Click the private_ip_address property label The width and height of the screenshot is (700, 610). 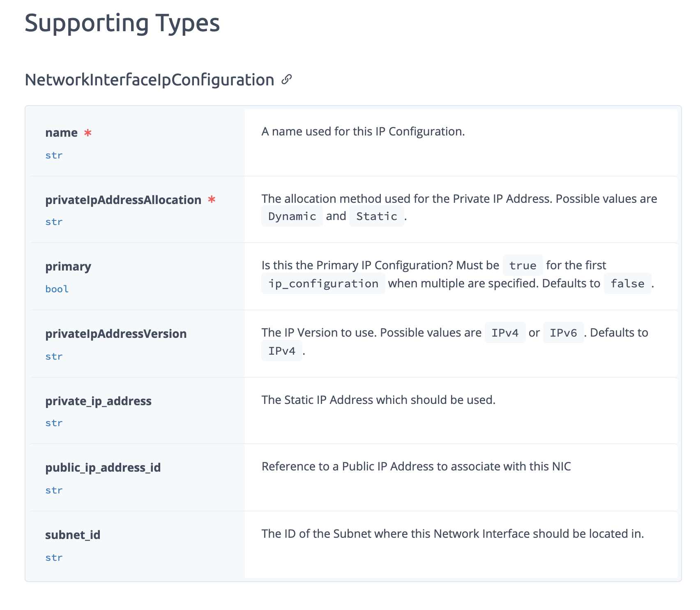[x=98, y=401]
